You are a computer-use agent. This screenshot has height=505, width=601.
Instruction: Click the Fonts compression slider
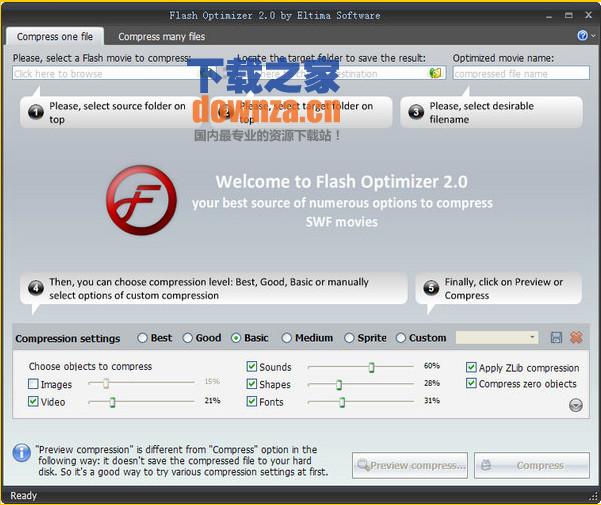click(x=360, y=402)
